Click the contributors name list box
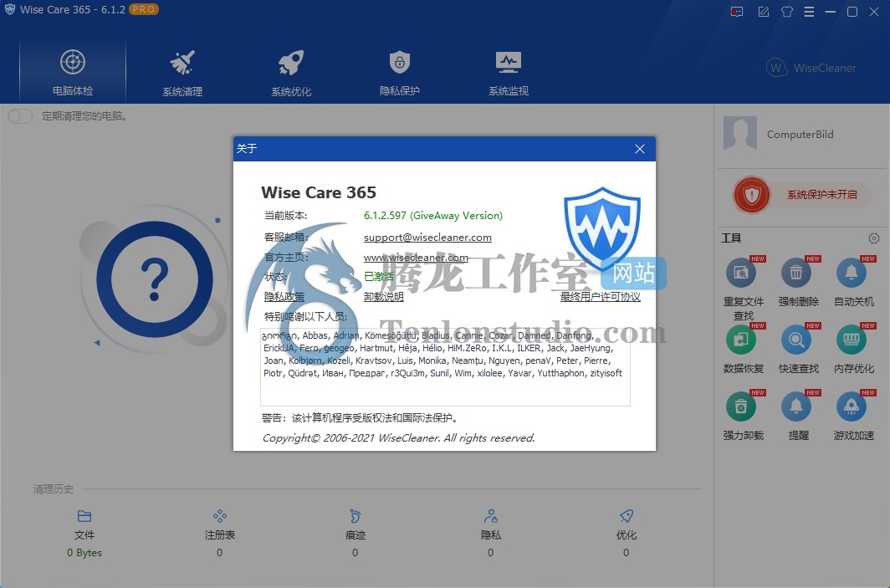Image resolution: width=890 pixels, height=588 pixels. pos(445,366)
